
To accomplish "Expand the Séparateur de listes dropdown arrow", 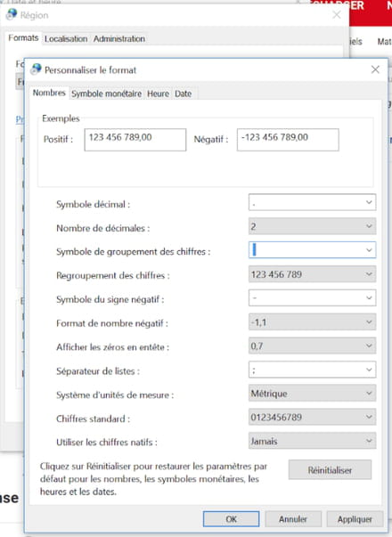I will coord(369,370).
